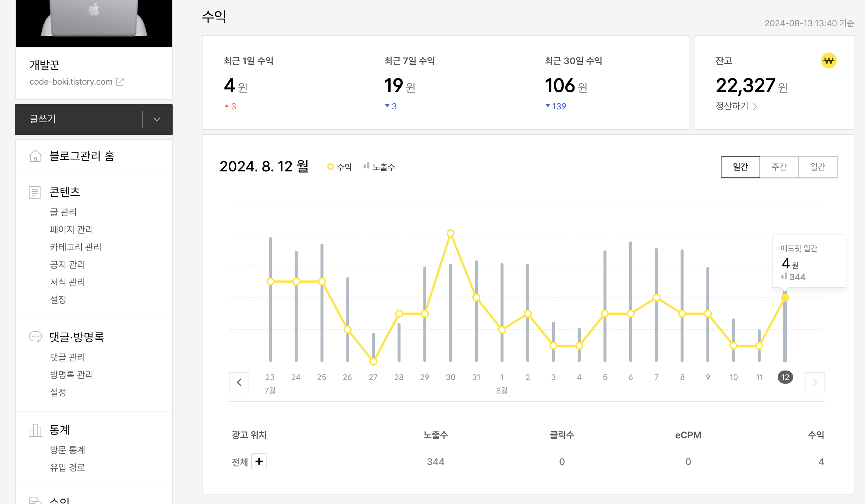The height and width of the screenshot is (504, 865).
Task: Click the previous dates arrow on chart
Action: coord(239,382)
